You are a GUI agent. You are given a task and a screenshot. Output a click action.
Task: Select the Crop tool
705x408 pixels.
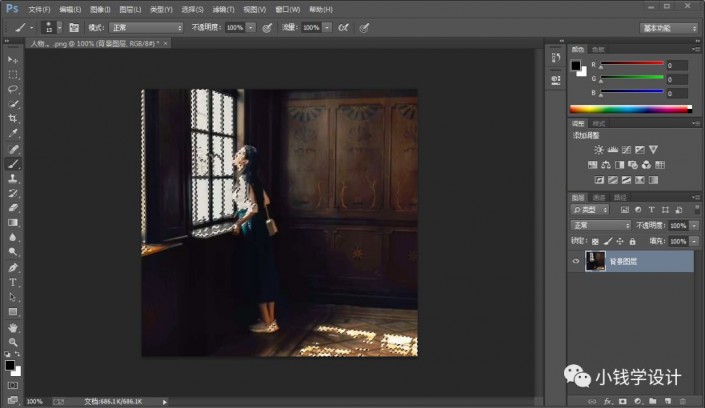(x=13, y=118)
